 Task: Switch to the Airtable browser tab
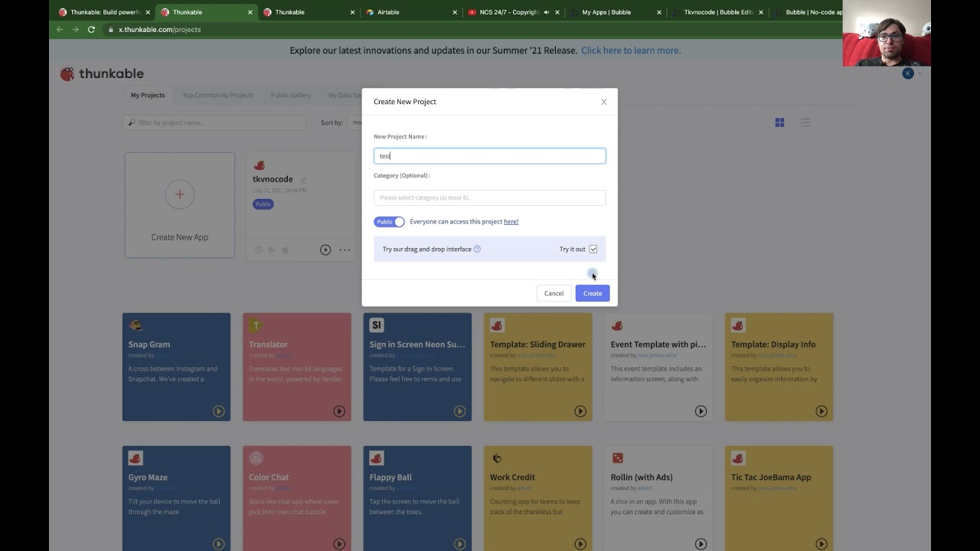coord(411,12)
